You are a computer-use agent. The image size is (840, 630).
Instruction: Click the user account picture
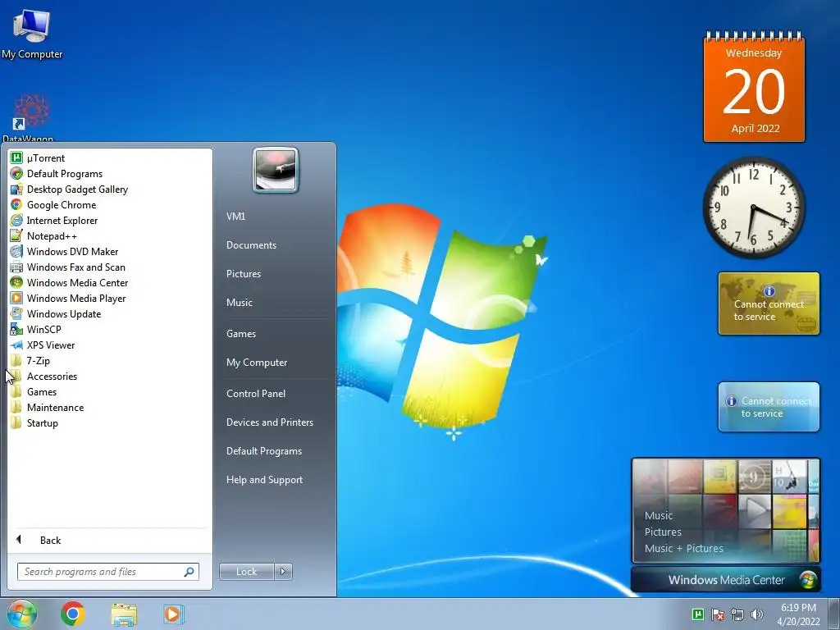[x=276, y=171]
